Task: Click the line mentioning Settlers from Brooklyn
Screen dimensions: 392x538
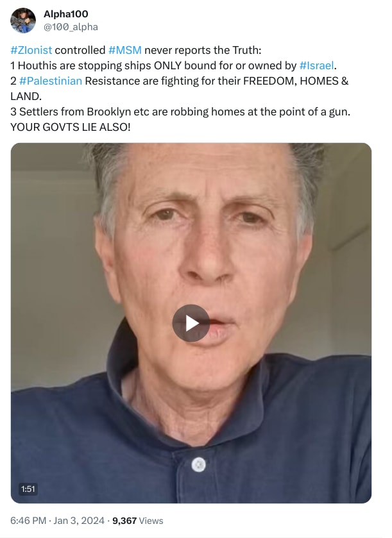Action: coord(180,112)
